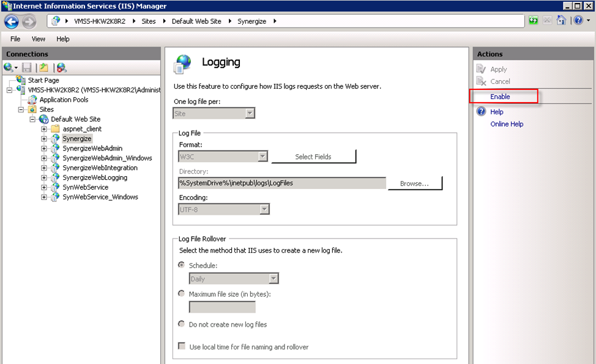Expand the aspnet_client node

44,129
